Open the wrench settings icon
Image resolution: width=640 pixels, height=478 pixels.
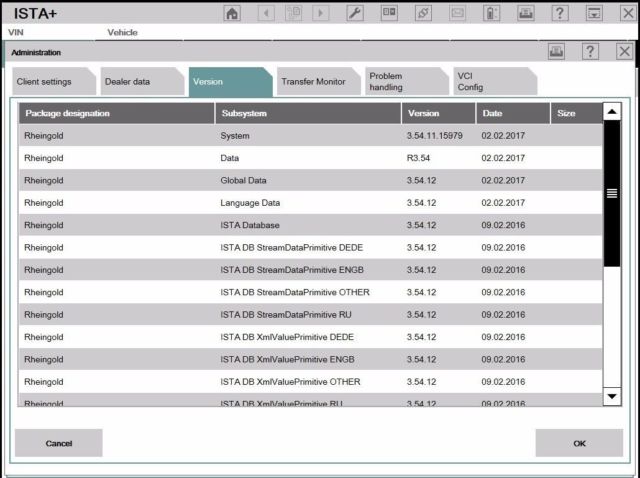[x=354, y=13]
